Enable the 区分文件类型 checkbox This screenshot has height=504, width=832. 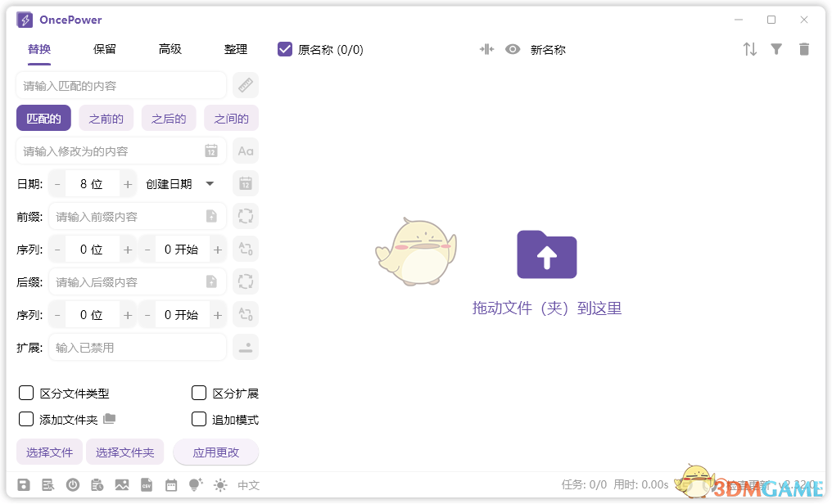[x=25, y=393]
